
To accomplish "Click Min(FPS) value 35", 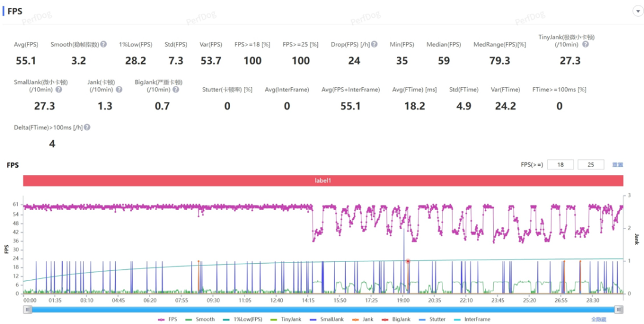I will point(402,61).
